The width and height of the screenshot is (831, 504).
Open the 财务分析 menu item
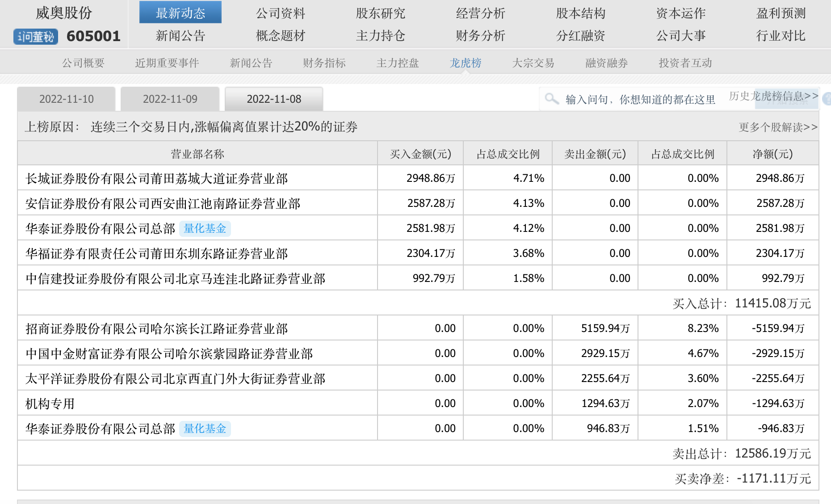pyautogui.click(x=480, y=36)
